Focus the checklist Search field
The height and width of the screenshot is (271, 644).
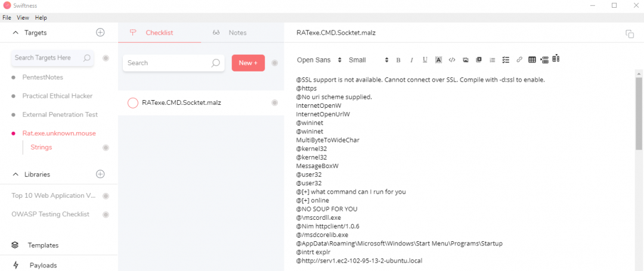pos(174,63)
